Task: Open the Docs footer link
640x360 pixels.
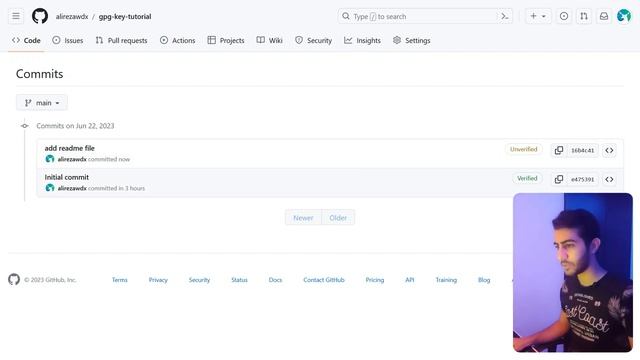Action: 275,280
